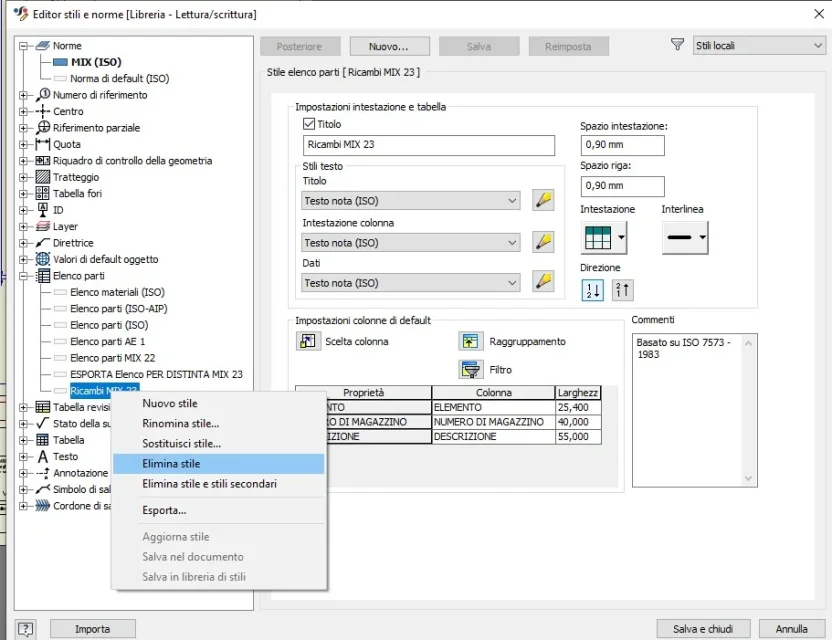Image resolution: width=832 pixels, height=640 pixels.
Task: Expand the Layer tree node
Action: pyautogui.click(x=23, y=227)
